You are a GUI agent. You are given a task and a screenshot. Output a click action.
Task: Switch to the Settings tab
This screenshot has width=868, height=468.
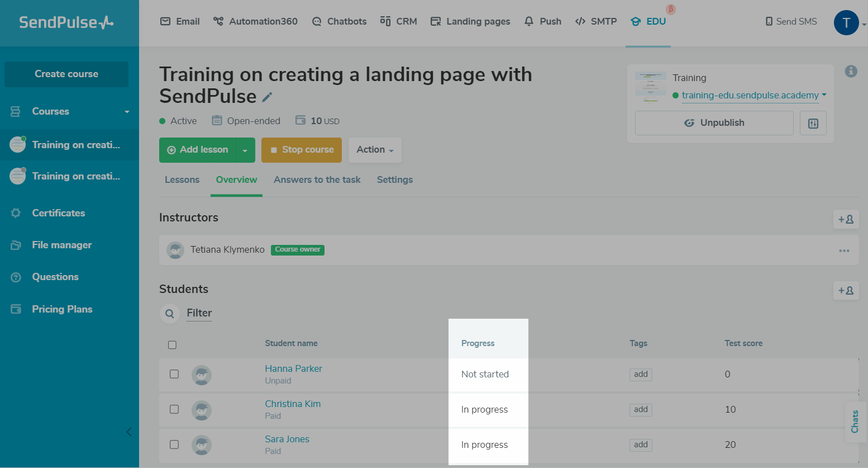(x=395, y=180)
